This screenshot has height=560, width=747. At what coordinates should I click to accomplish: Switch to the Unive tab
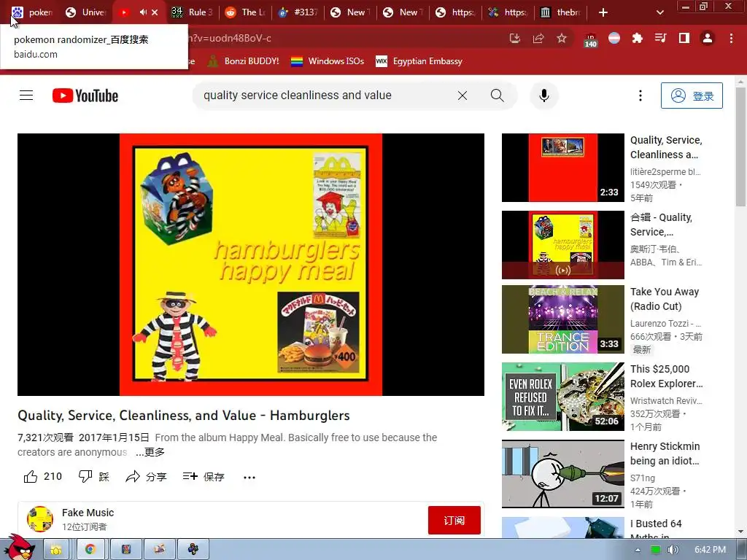coord(85,12)
